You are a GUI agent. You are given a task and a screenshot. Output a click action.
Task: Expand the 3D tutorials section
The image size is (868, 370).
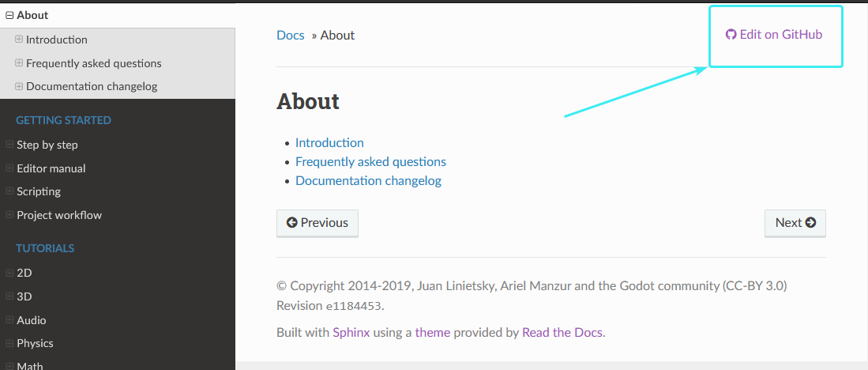click(9, 296)
